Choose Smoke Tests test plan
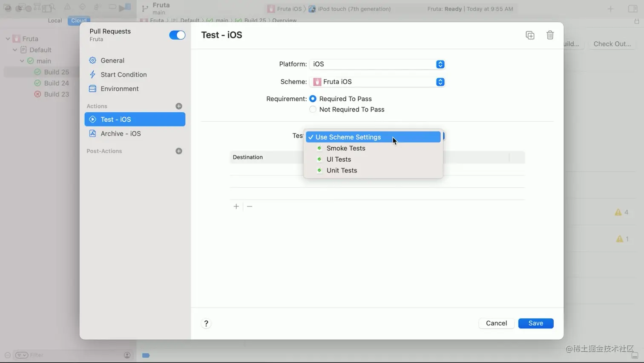644x363 pixels. 373,148
